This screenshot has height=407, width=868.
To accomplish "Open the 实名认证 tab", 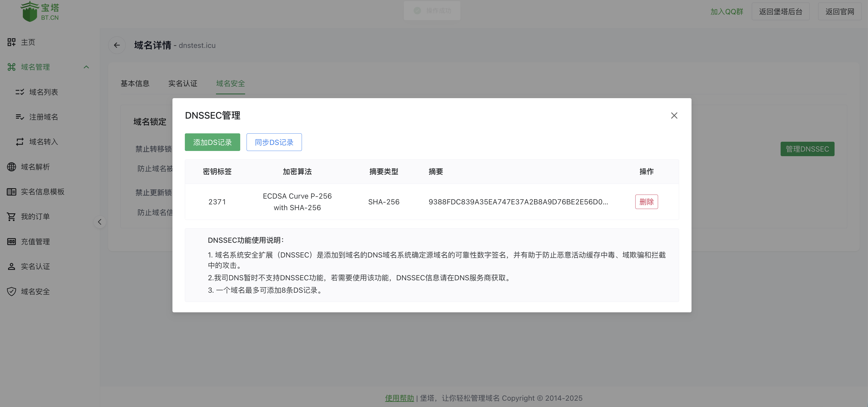I will pyautogui.click(x=183, y=84).
